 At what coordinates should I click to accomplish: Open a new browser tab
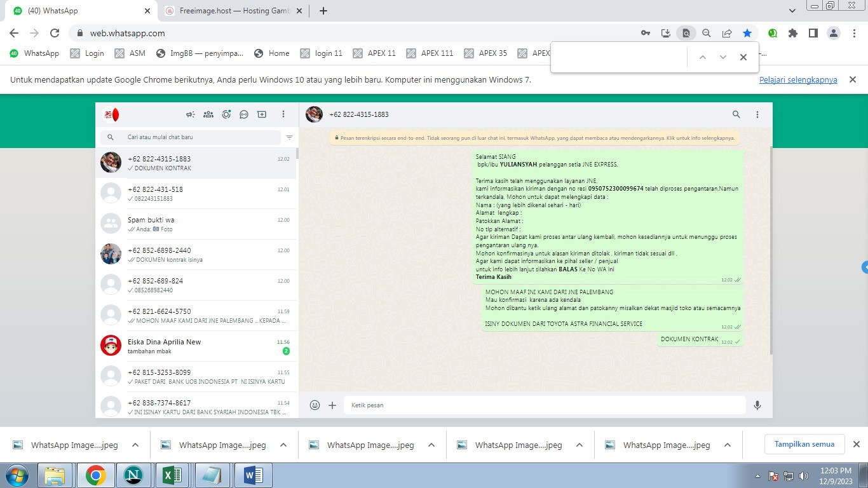tap(323, 11)
